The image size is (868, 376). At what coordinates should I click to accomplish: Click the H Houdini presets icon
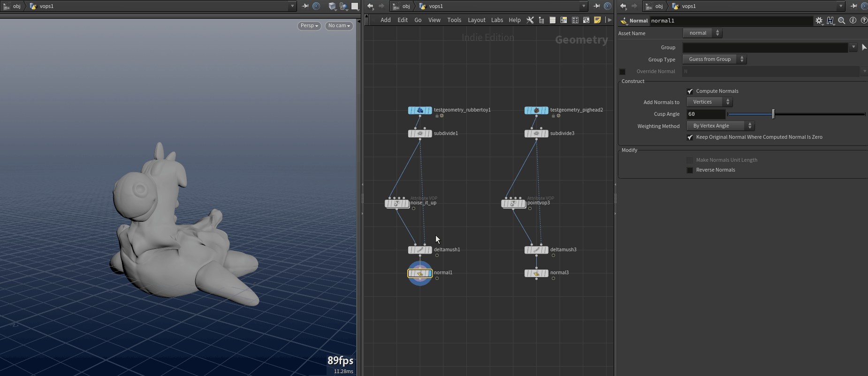click(x=830, y=21)
